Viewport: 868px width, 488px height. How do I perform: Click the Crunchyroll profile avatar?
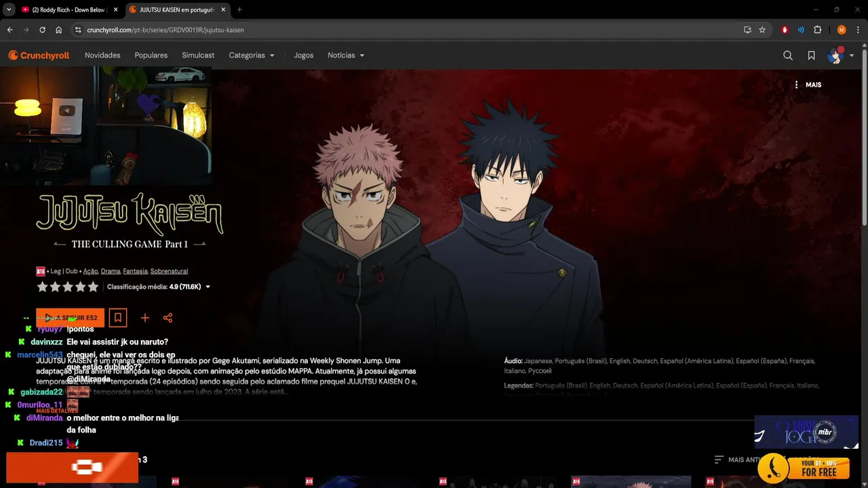(x=835, y=56)
